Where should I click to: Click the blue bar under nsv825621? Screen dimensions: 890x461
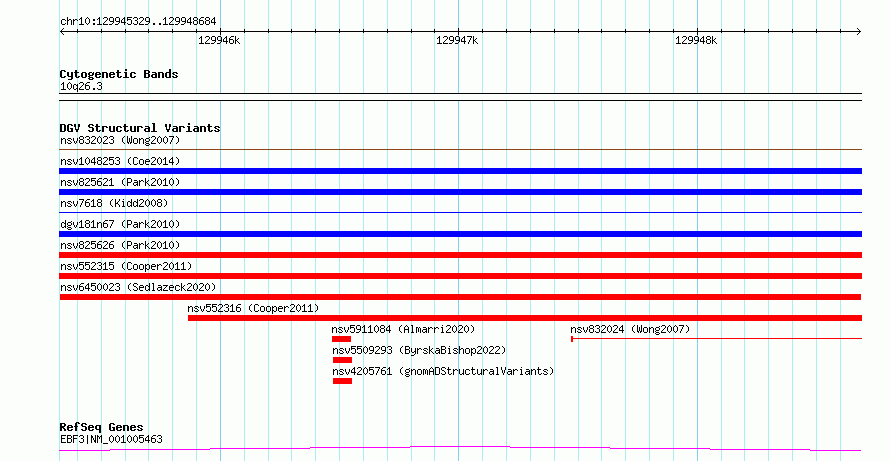460,192
